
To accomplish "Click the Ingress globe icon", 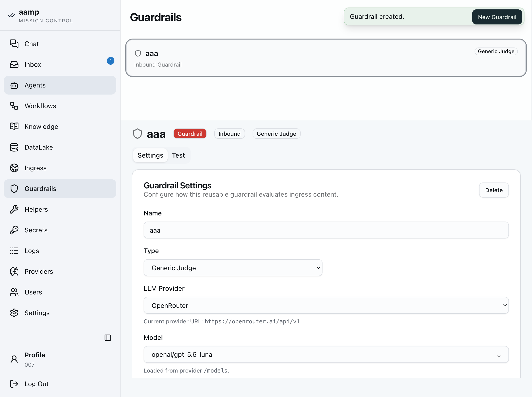I will click(14, 168).
